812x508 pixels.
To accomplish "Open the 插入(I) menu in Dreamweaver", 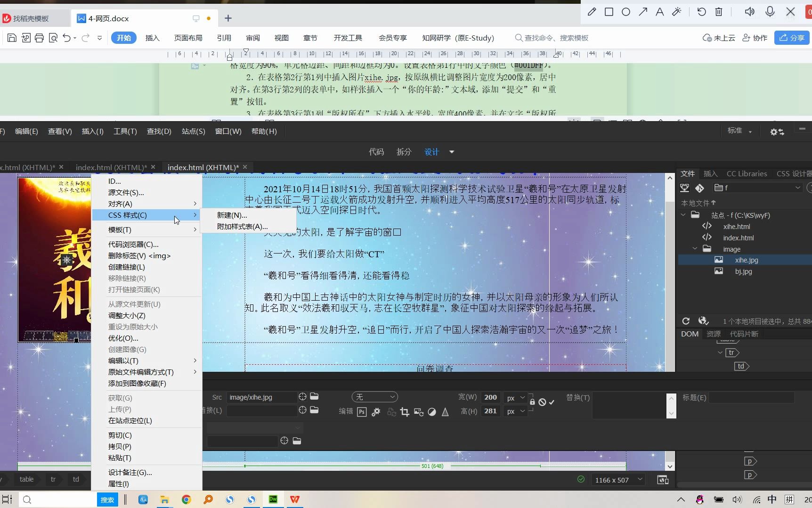I will point(92,131).
